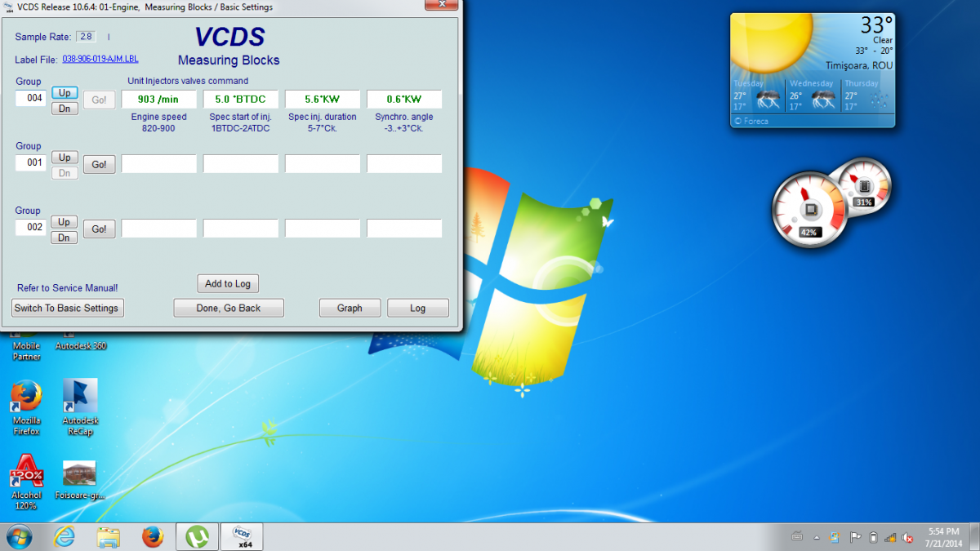Edit the group 004 number field
This screenshot has width=980, height=551.
coord(32,99)
